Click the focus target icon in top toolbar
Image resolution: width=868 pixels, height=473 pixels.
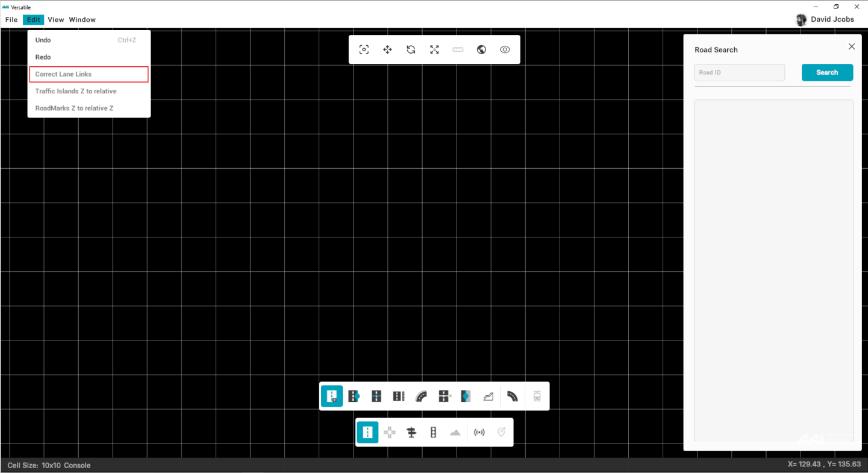tap(364, 50)
